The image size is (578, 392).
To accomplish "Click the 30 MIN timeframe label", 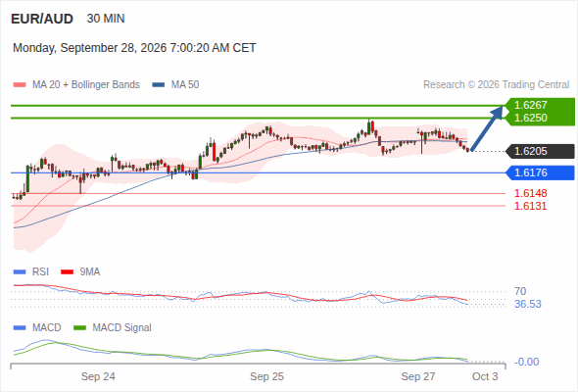I will 106,19.
